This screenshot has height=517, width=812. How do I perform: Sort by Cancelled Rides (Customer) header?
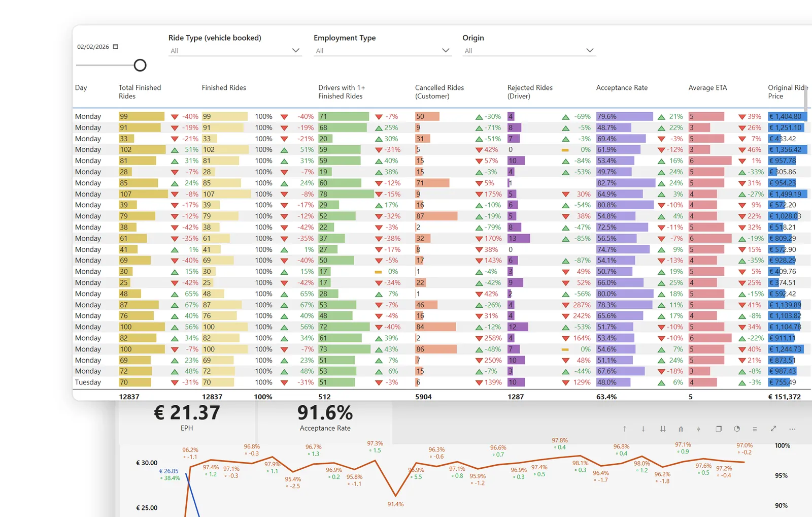click(x=439, y=91)
